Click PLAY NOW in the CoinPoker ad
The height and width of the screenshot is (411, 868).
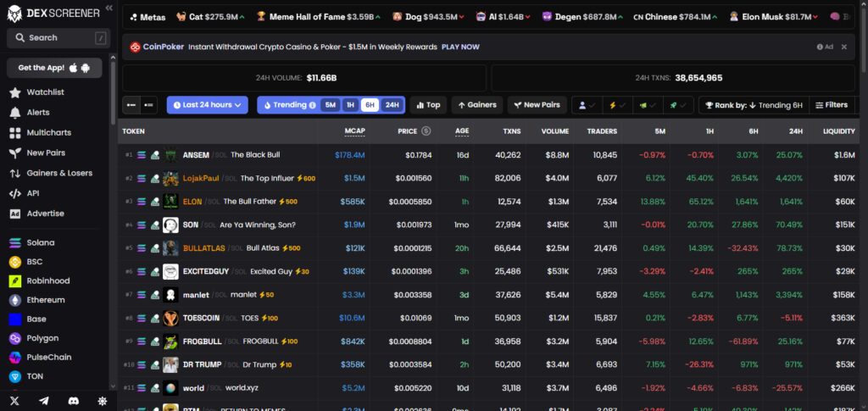coord(460,47)
